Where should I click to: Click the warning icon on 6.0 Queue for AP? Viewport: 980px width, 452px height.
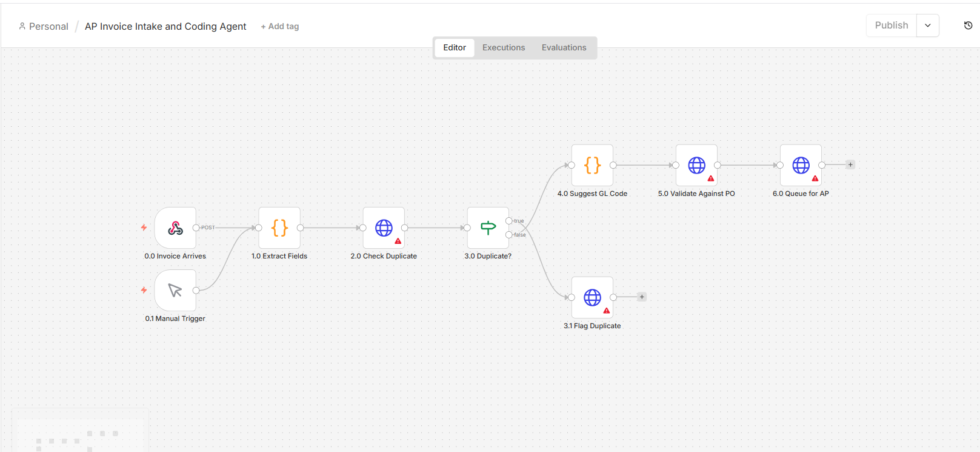click(x=815, y=178)
